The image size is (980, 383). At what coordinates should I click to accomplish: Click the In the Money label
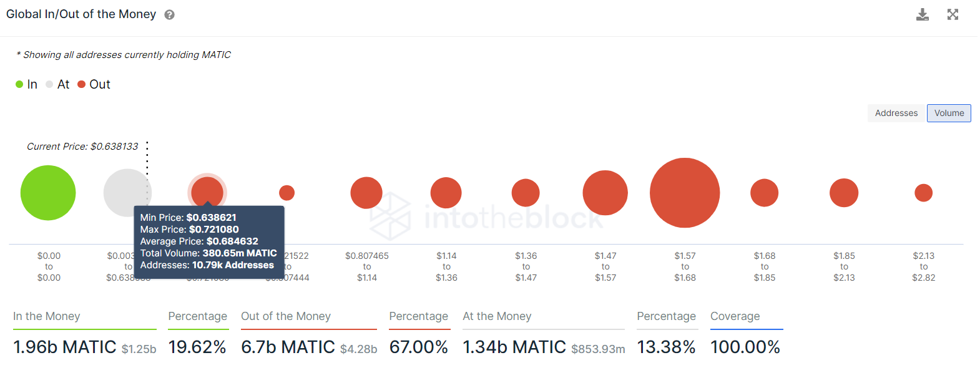[47, 316]
